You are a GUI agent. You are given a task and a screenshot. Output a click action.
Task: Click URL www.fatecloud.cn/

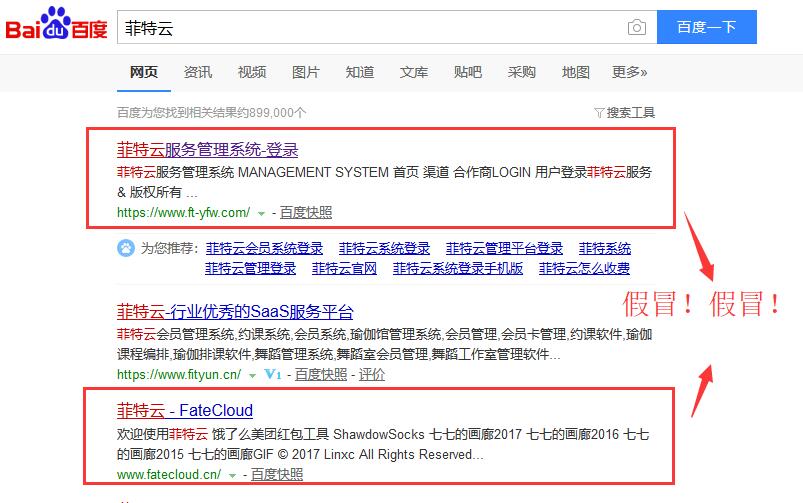169,475
